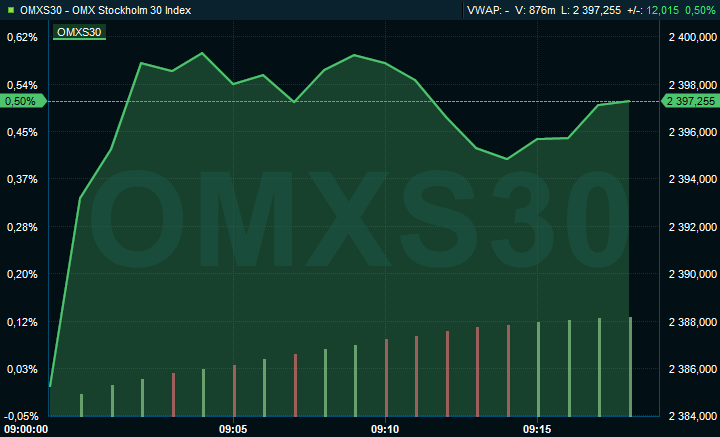Screen dimensions: 720x437
Task: Click the 0,50% change in header
Action: tap(700, 10)
